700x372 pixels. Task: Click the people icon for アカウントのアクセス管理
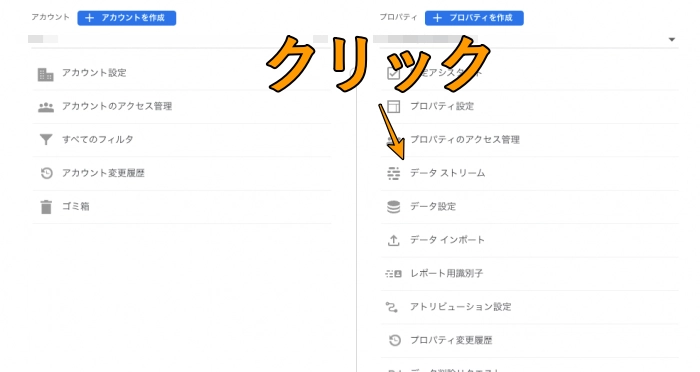(46, 107)
